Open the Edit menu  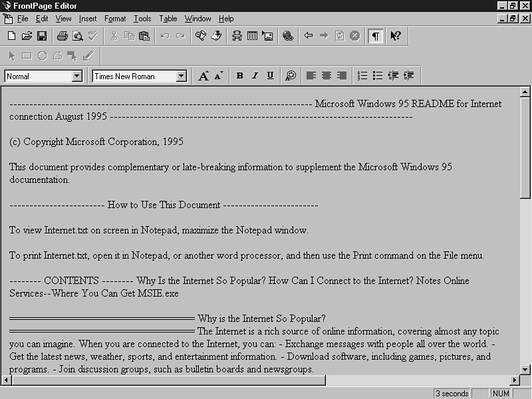pyautogui.click(x=42, y=19)
